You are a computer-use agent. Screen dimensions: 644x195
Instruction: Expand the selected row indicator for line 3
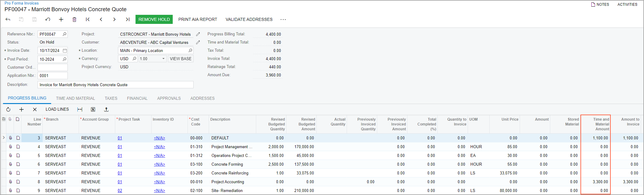point(4,138)
